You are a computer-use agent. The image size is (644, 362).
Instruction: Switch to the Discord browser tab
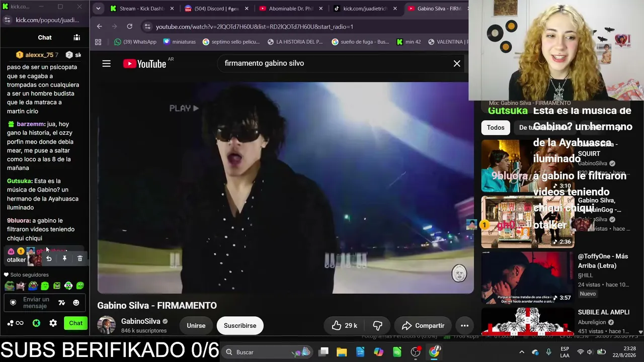212,9
